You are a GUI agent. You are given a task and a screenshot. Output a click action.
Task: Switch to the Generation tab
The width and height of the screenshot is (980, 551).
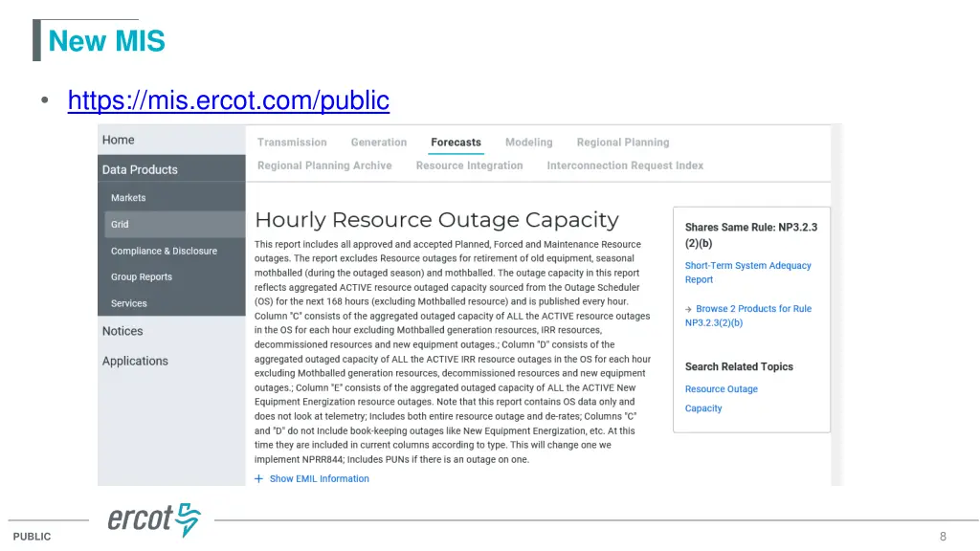(x=379, y=143)
